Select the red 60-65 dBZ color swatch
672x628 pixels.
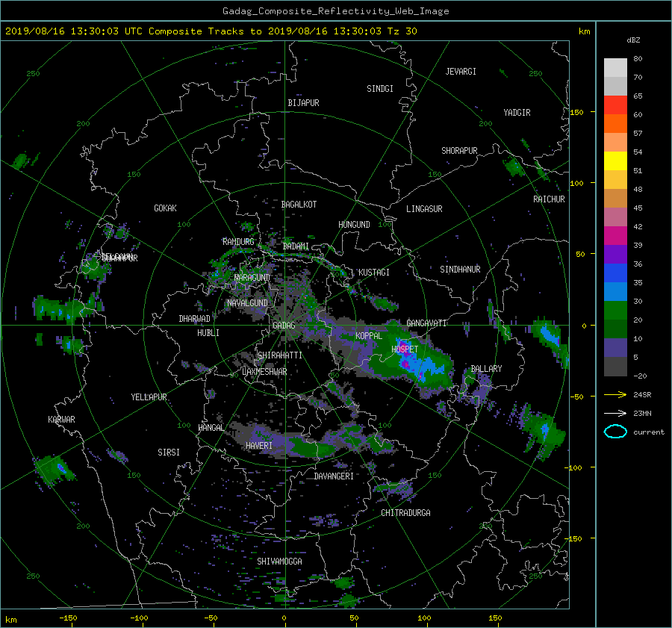coord(615,105)
